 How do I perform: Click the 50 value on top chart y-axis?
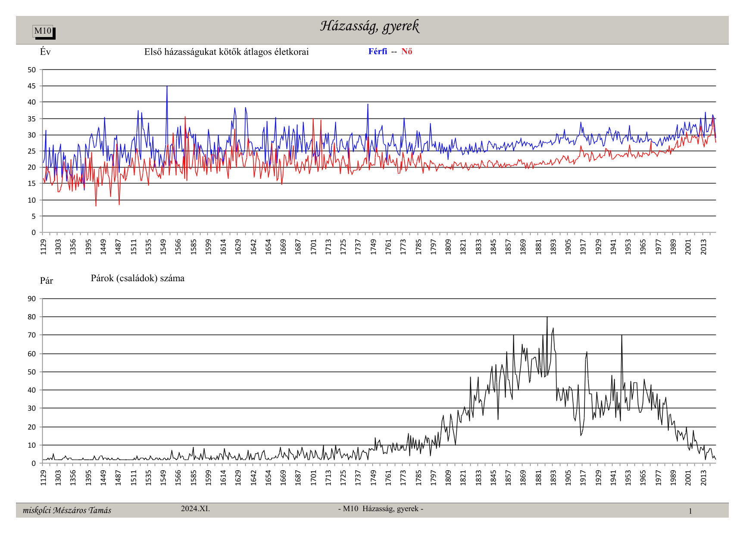32,70
